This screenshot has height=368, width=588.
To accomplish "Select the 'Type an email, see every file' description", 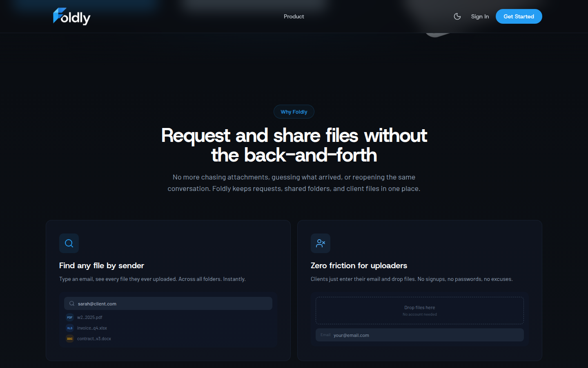I will click(152, 279).
